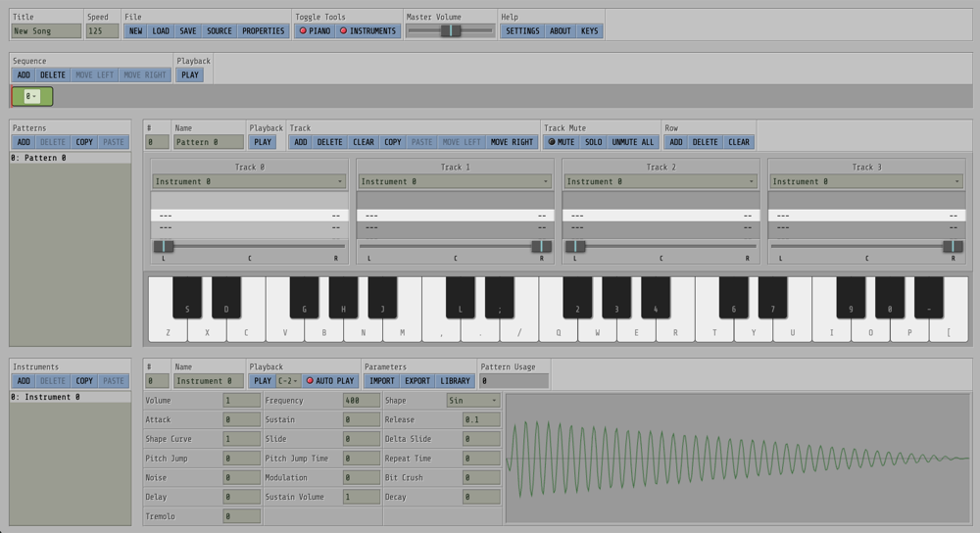Copy the selected pattern
The width and height of the screenshot is (980, 533).
pyautogui.click(x=83, y=142)
